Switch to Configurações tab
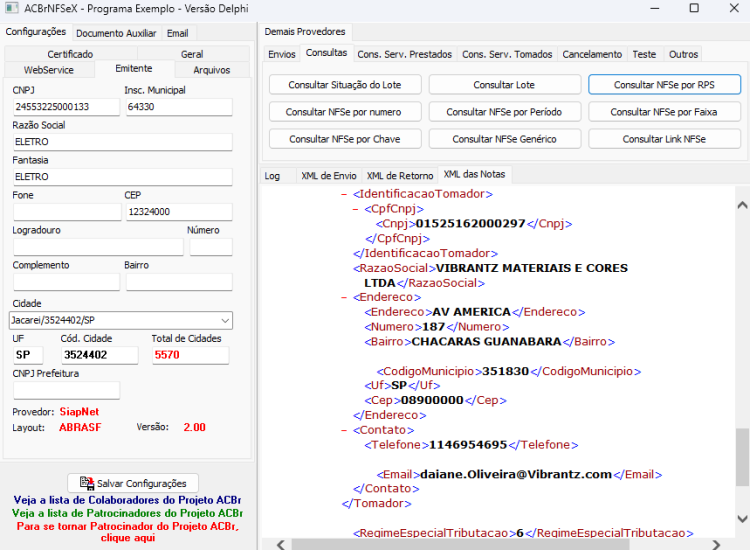Screen dimensions: 750x550 coord(36,32)
